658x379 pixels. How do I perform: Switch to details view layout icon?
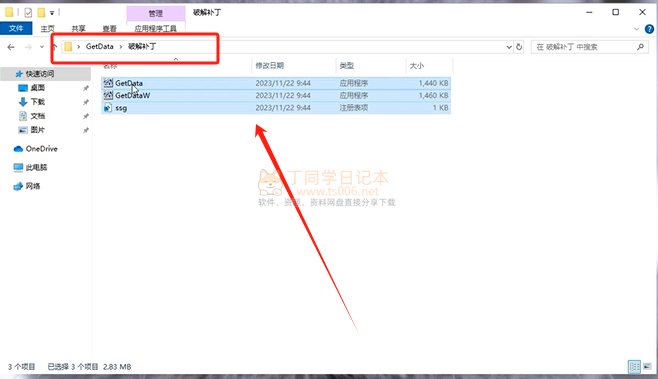(x=634, y=366)
